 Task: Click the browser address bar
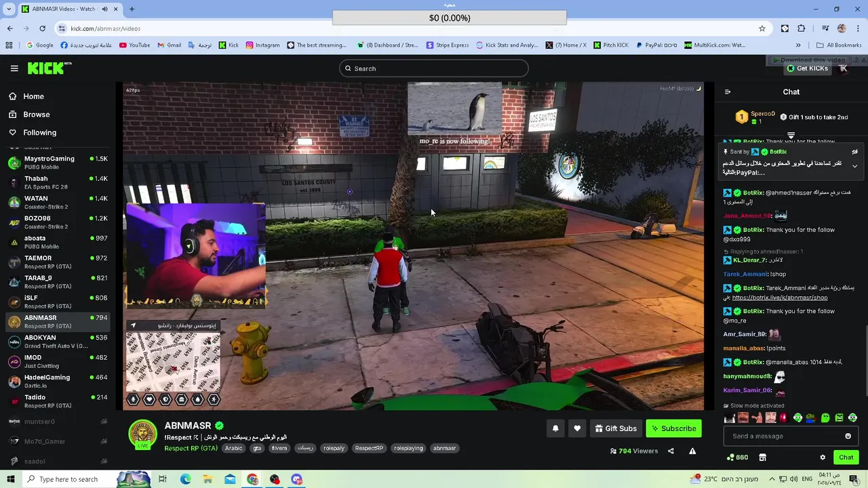tap(407, 28)
